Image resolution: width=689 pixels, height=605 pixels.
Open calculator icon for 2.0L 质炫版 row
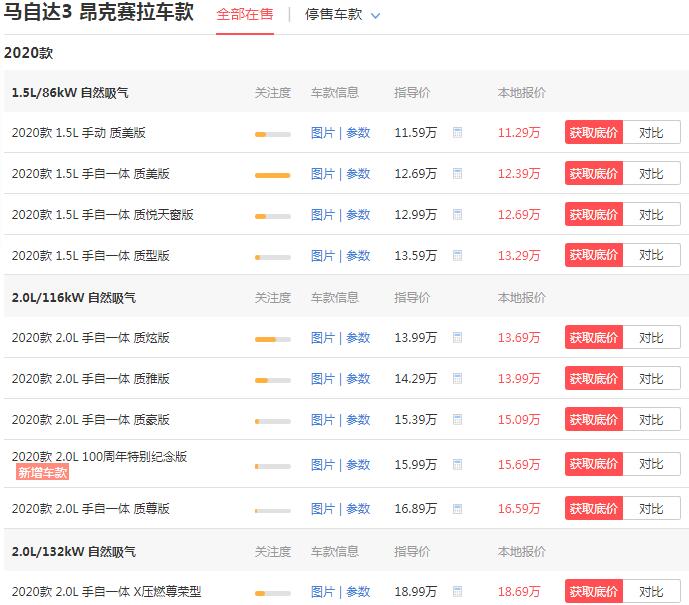click(x=457, y=337)
